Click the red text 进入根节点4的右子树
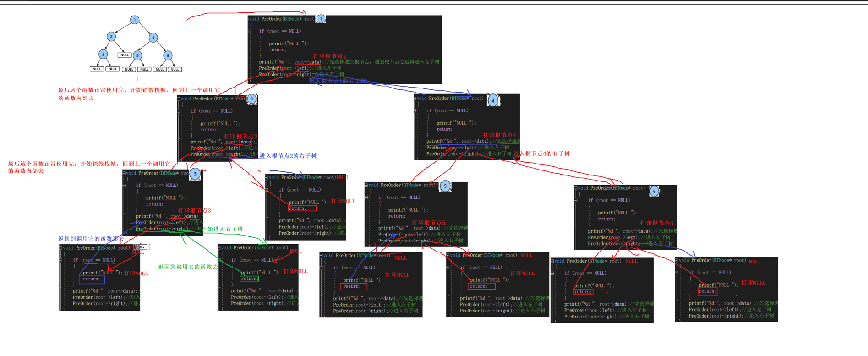Viewport: 868px width, 356px height. (x=541, y=154)
